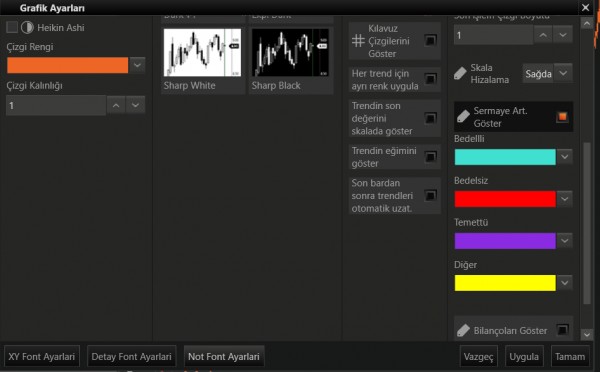Image resolution: width=600 pixels, height=372 pixels.
Task: Open the Temettü color dropdown arrow
Action: (x=565, y=241)
